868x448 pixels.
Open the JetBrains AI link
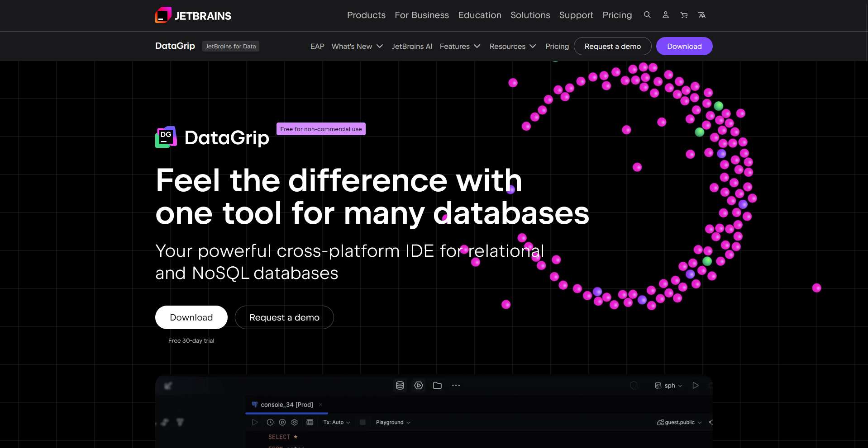pyautogui.click(x=412, y=46)
